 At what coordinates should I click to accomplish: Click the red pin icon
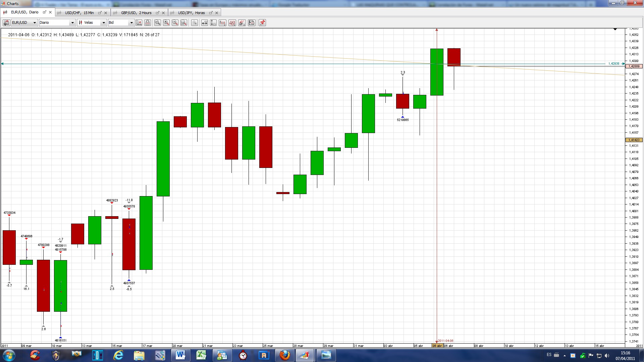click(x=262, y=22)
